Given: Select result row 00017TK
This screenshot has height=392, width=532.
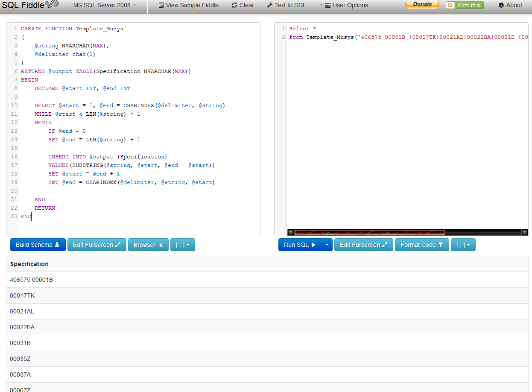Looking at the screenshot, I should pos(267,295).
